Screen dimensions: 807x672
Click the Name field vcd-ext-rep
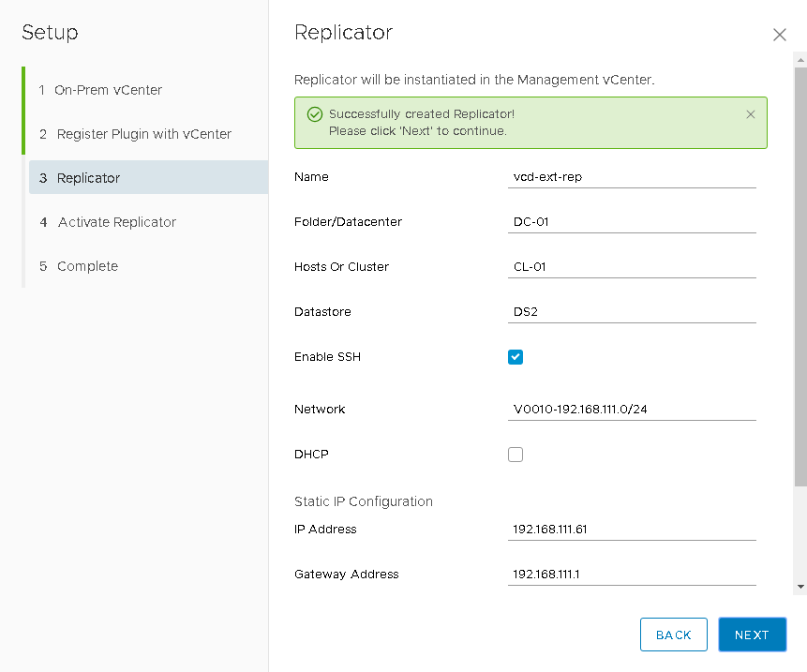tap(632, 177)
